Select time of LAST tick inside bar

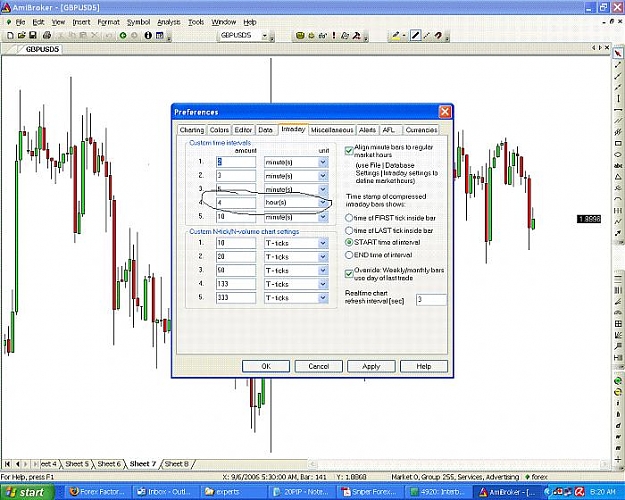click(x=349, y=230)
